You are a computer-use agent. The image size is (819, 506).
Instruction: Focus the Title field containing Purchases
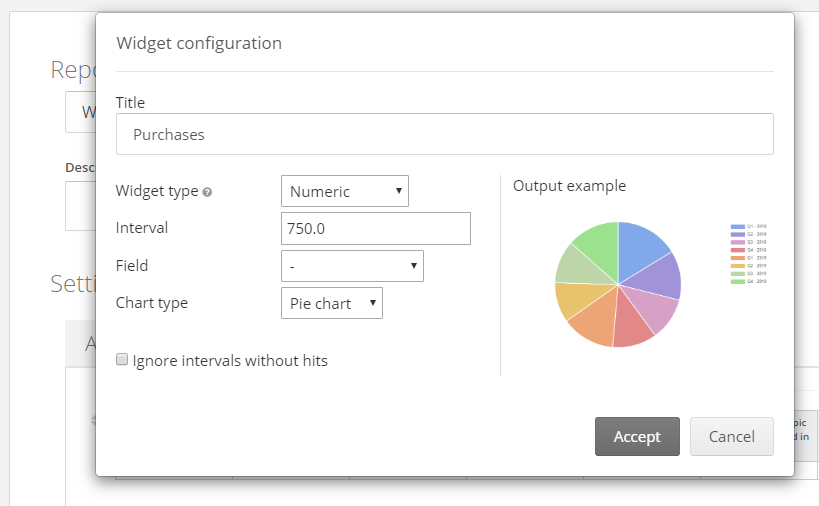444,134
